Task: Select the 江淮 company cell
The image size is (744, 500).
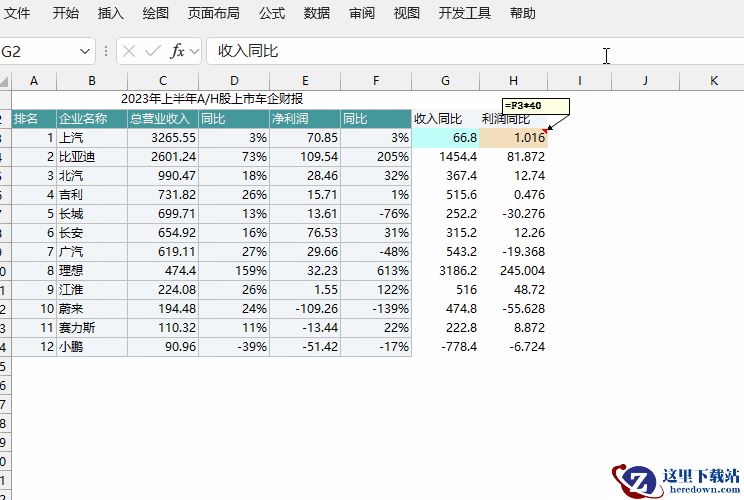Action: (92, 290)
